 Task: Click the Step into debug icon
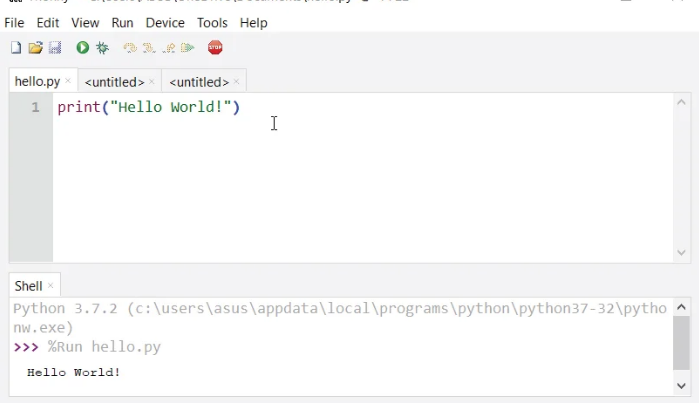(x=149, y=48)
